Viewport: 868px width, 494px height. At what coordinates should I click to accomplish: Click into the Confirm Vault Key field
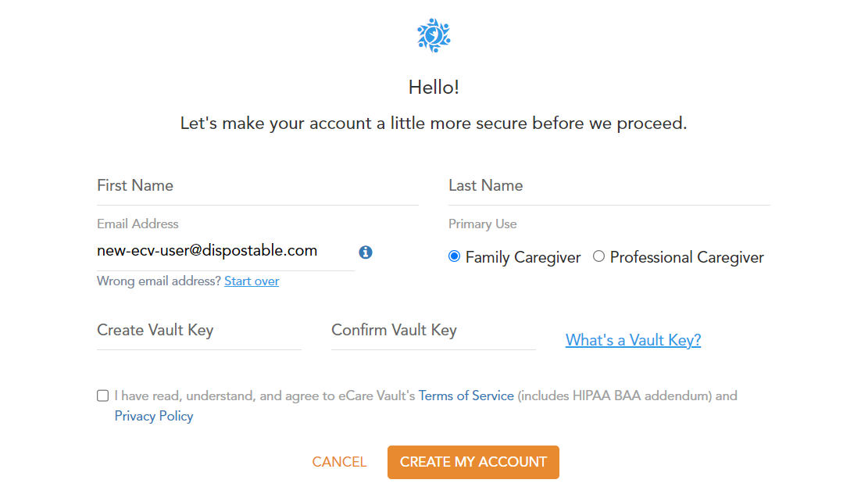click(433, 331)
